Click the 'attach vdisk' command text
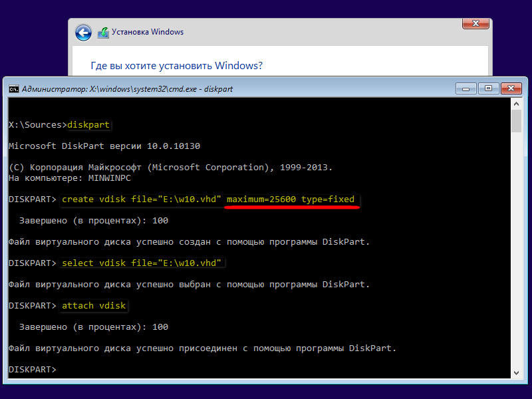The width and height of the screenshot is (532, 399). click(x=94, y=306)
